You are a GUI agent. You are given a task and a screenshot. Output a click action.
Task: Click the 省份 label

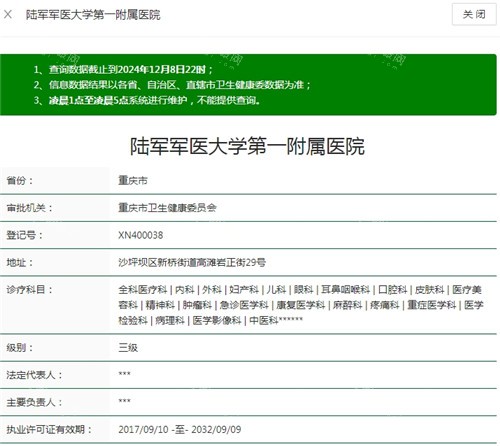(x=20, y=181)
